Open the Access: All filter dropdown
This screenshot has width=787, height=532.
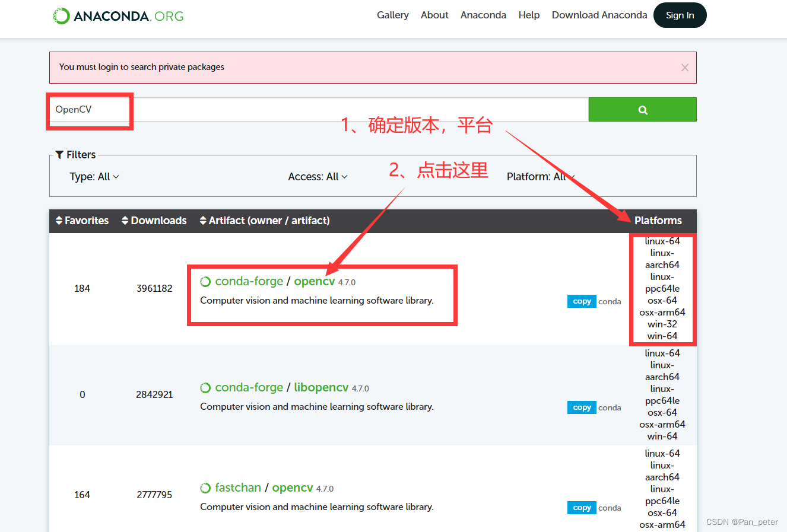tap(318, 176)
